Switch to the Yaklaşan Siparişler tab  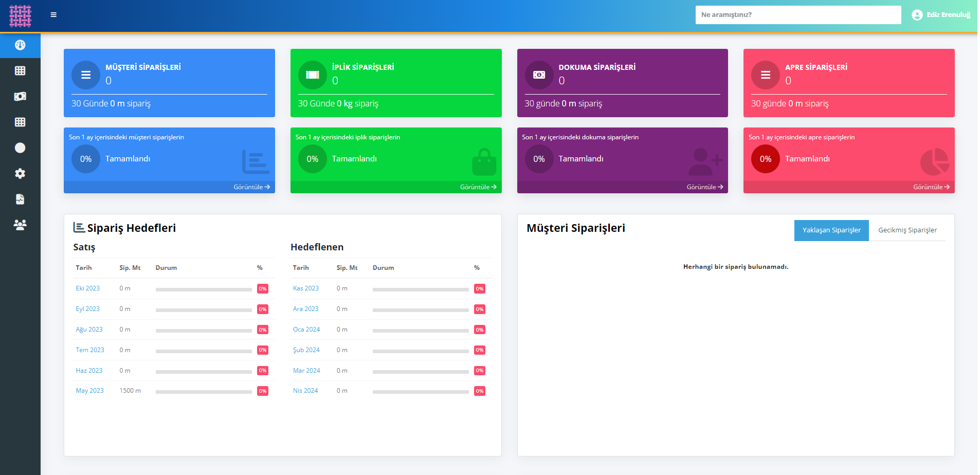(831, 230)
